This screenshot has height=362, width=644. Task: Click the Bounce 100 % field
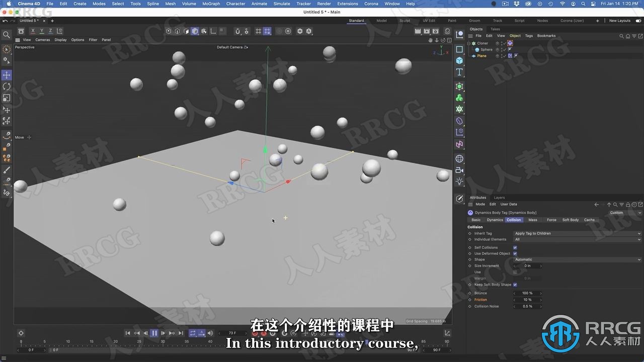[x=527, y=293]
